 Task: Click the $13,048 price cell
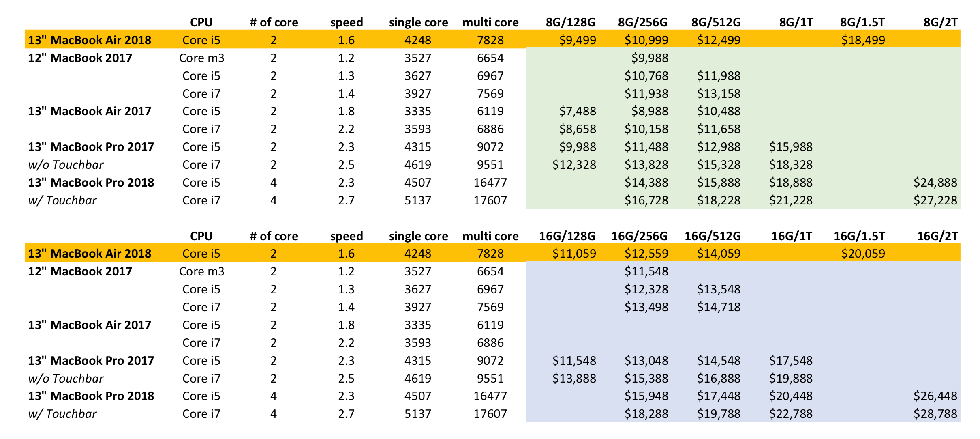[646, 361]
